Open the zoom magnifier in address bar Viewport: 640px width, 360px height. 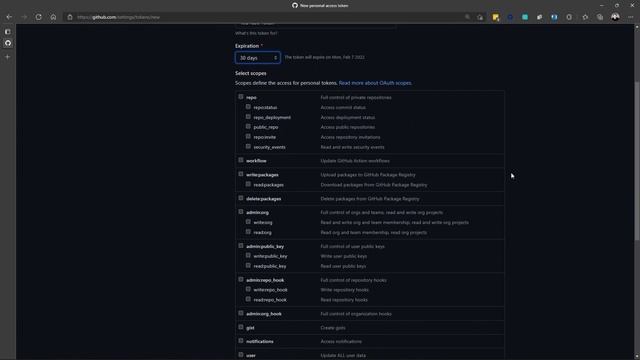point(467,17)
